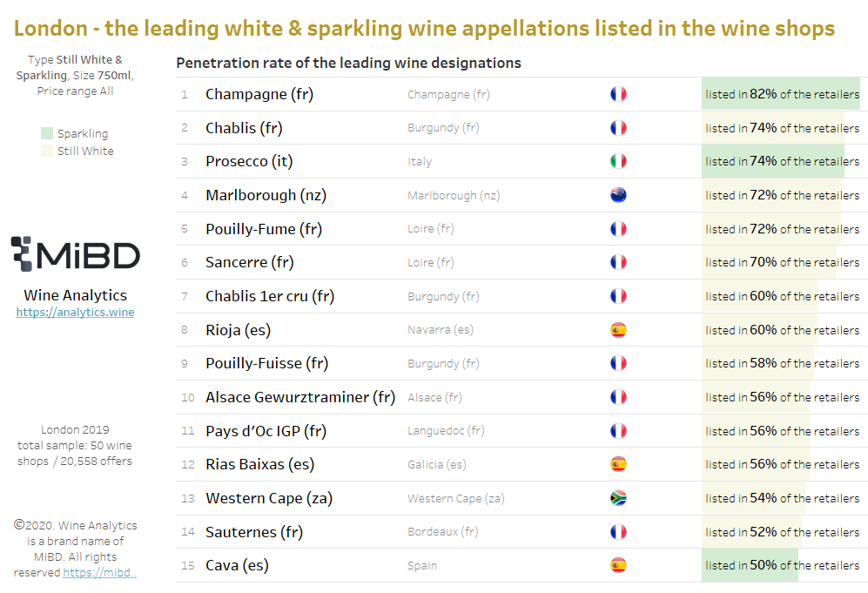Viewport: 868px width, 593px height.
Task: Click the Prosecco 74% penetration bar
Action: point(773,161)
